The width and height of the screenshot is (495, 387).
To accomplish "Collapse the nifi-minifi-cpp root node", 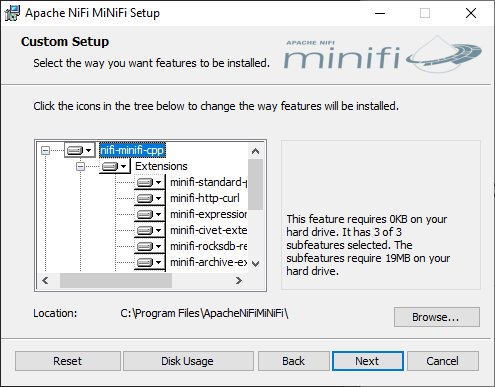I will click(x=45, y=150).
